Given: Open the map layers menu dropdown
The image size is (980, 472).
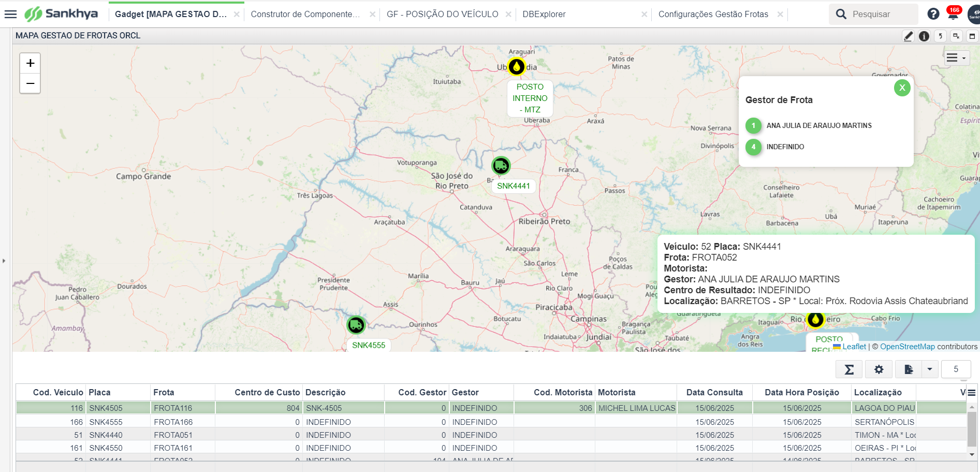Looking at the screenshot, I should 956,58.
